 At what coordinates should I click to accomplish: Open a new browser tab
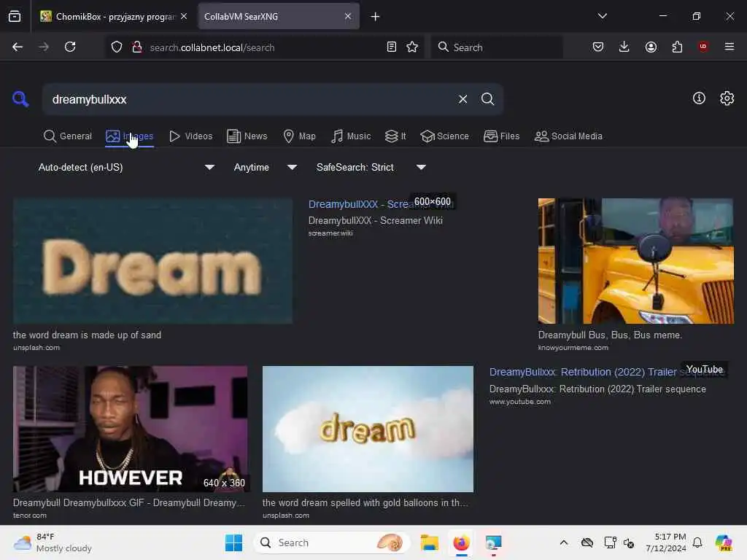point(376,17)
